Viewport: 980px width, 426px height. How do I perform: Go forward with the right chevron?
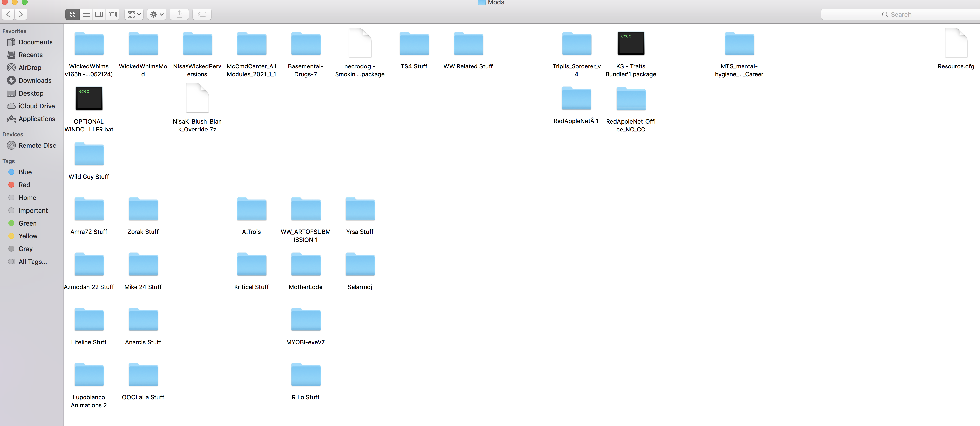pyautogui.click(x=21, y=15)
